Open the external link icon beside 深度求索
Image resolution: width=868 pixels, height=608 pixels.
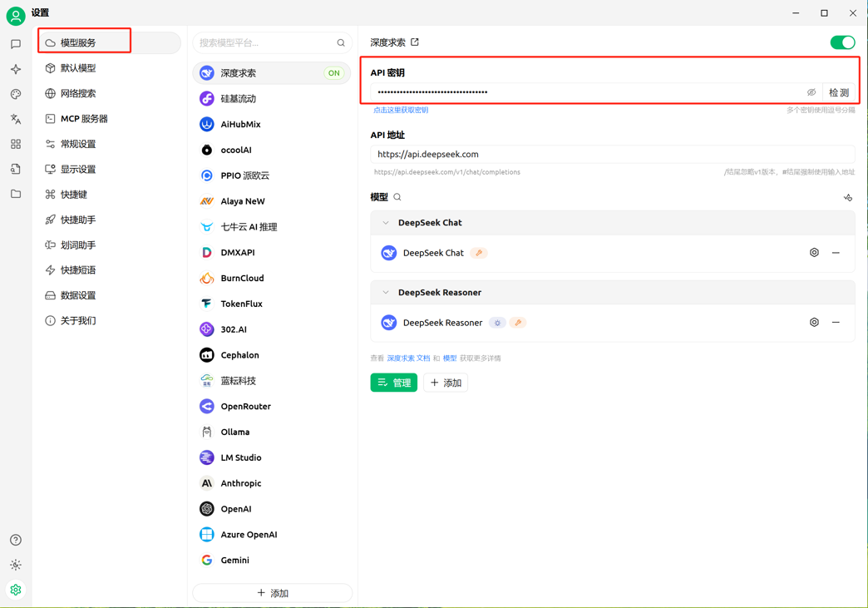coord(415,42)
